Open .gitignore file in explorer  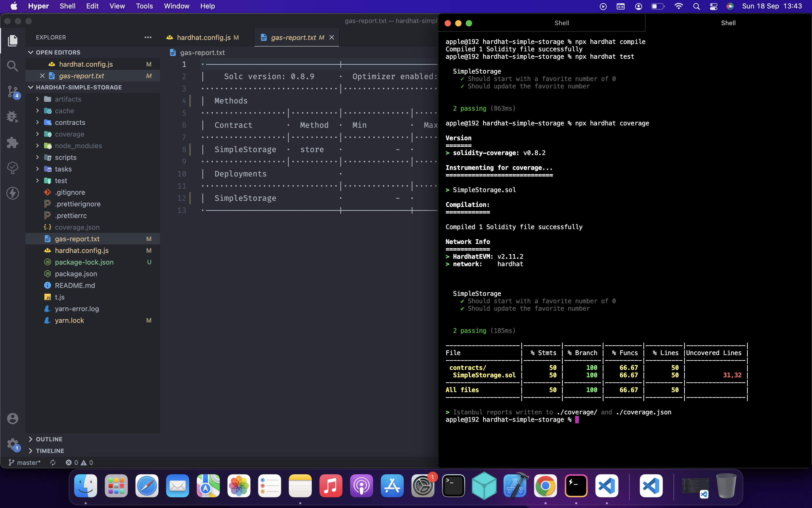tap(93, 192)
